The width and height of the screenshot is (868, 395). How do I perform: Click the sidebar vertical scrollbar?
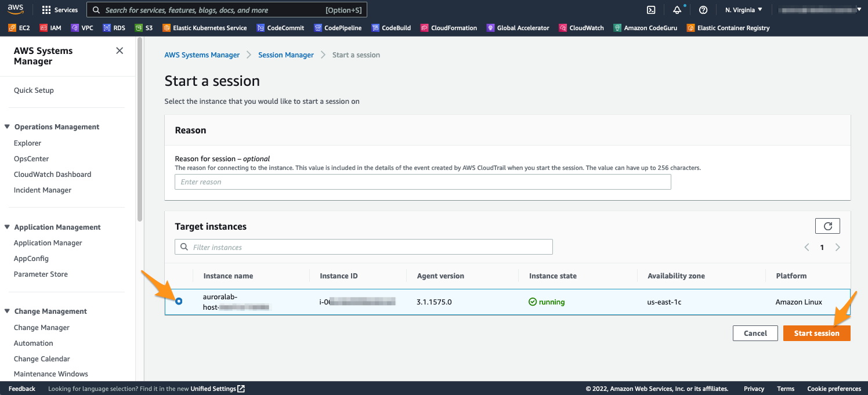point(139,130)
